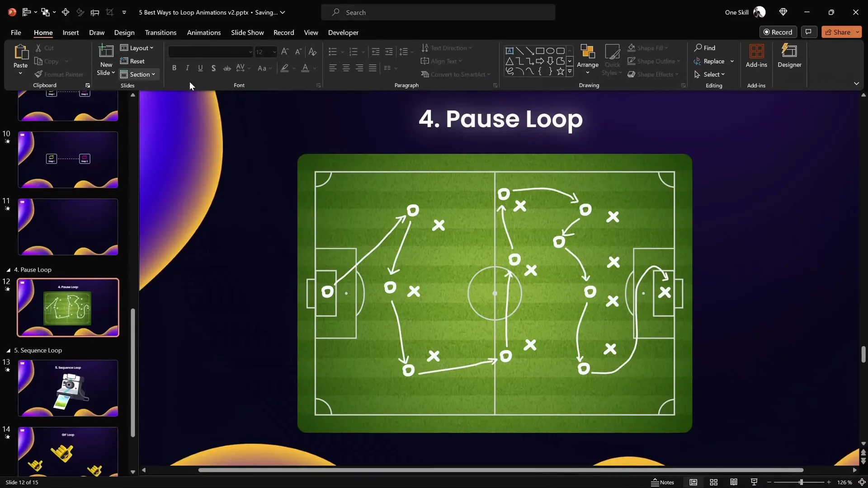868x488 pixels.
Task: Click the Paste clipboard icon
Action: pyautogui.click(x=20, y=52)
